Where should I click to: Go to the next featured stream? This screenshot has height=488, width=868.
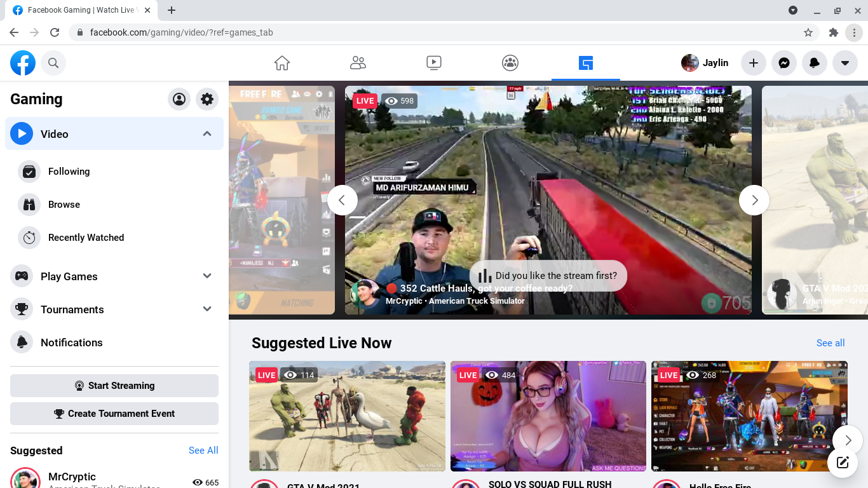(754, 200)
